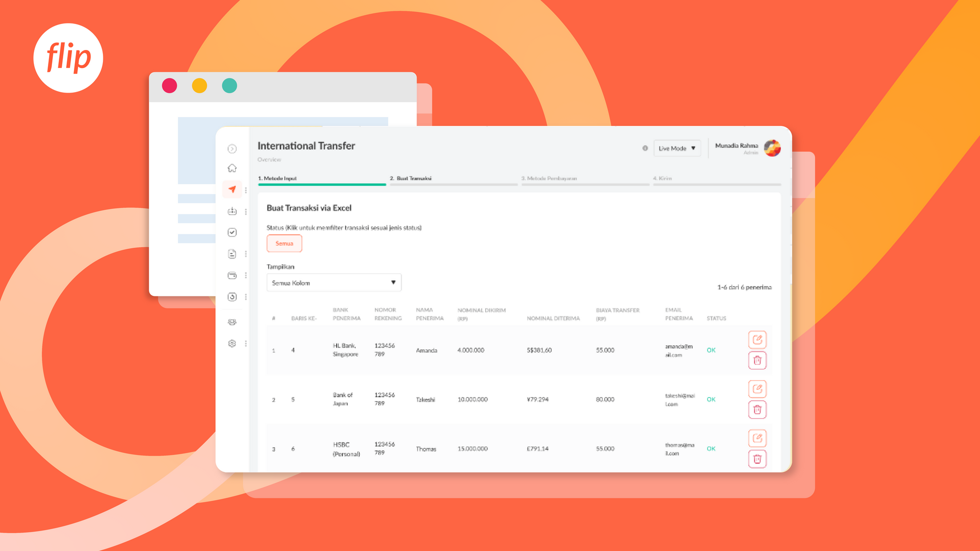Click the green circle window button
This screenshot has height=551, width=980.
pos(229,86)
